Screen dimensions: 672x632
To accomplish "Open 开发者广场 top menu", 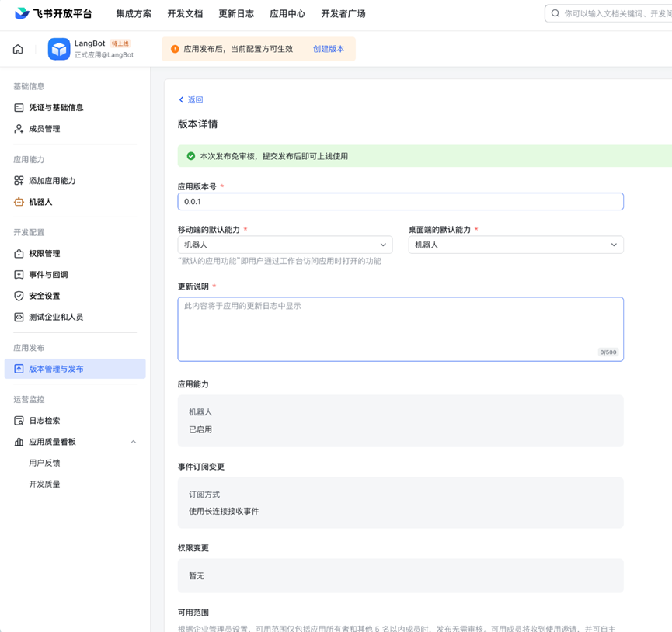I will point(343,14).
